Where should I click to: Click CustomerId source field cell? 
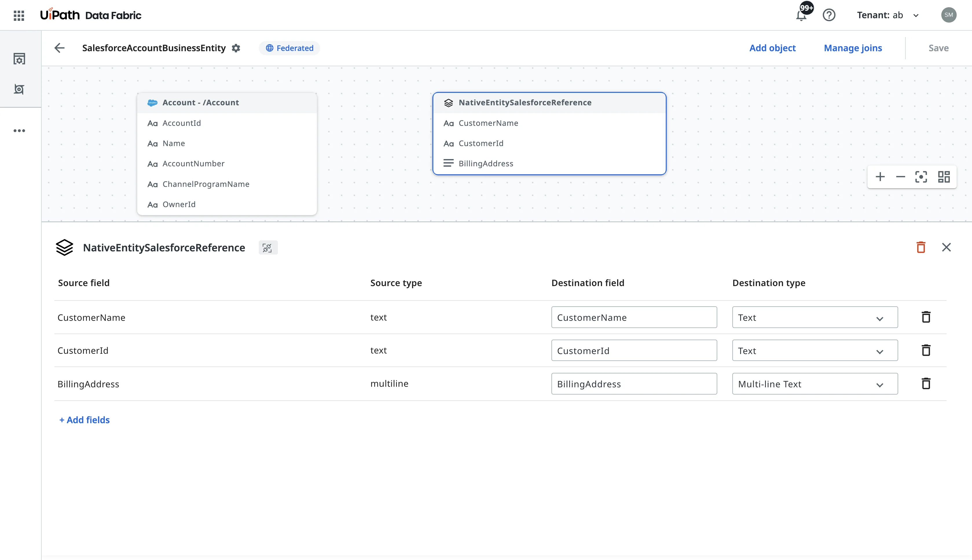pos(83,351)
